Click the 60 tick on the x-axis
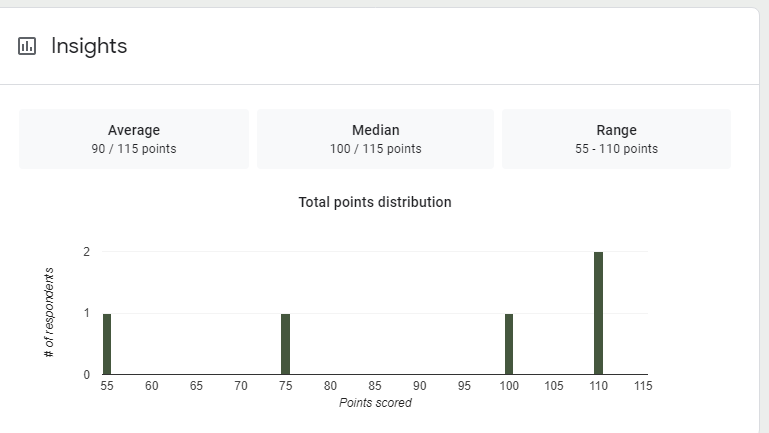 tap(152, 385)
